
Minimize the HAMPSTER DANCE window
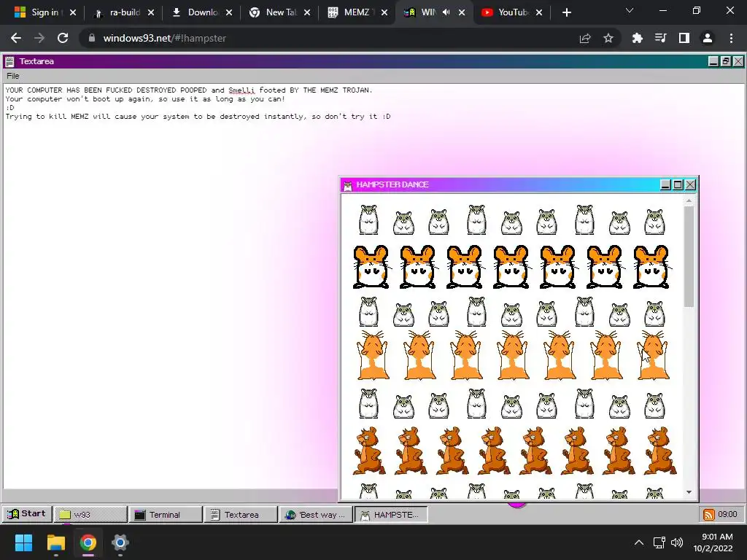pyautogui.click(x=665, y=184)
